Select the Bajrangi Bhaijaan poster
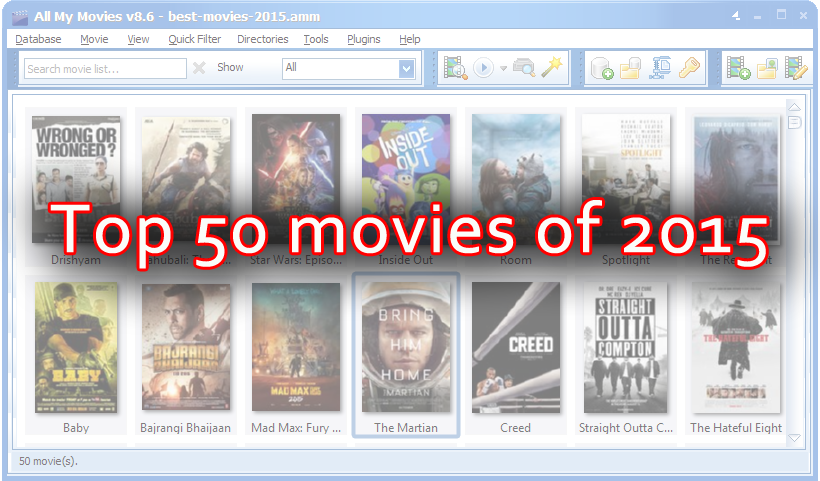 click(x=186, y=347)
